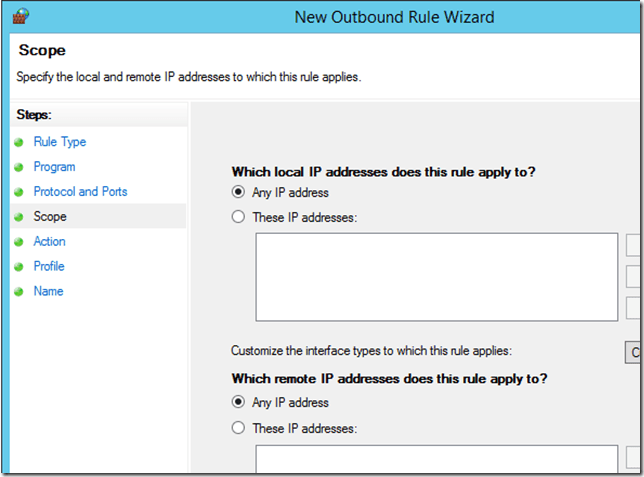Go to the Name step

click(x=48, y=292)
